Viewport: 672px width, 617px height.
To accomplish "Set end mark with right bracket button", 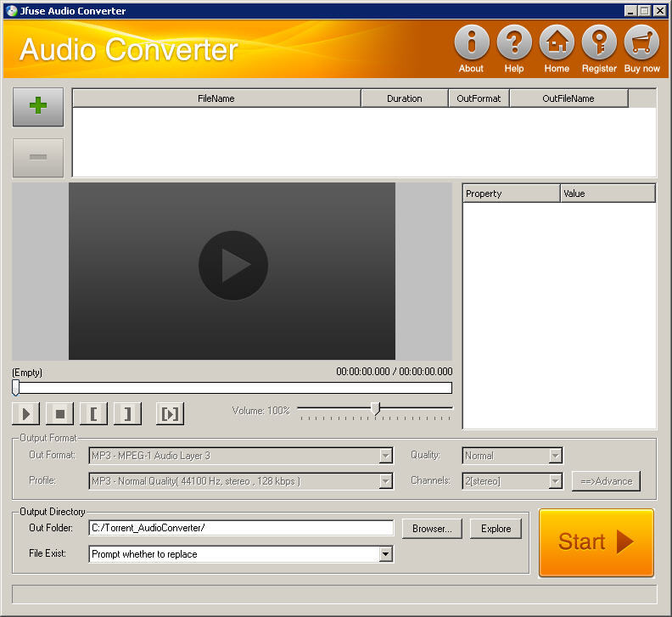I will click(x=127, y=414).
